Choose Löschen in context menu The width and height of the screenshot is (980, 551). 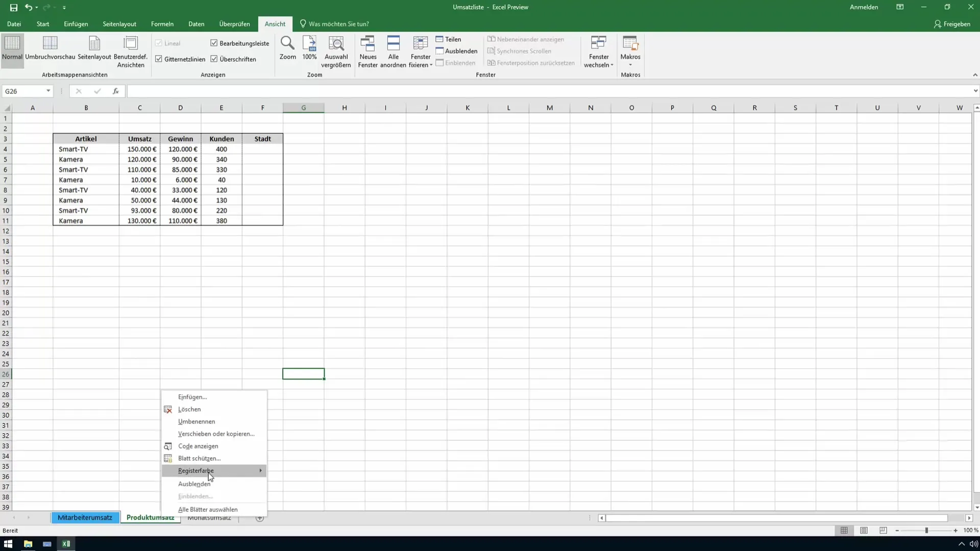(214, 409)
